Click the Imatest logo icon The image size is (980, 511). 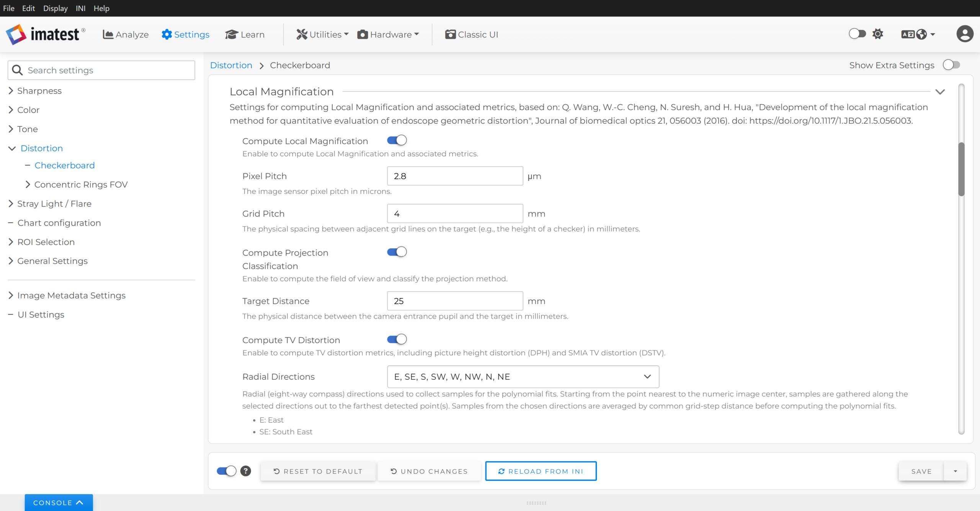[16, 34]
